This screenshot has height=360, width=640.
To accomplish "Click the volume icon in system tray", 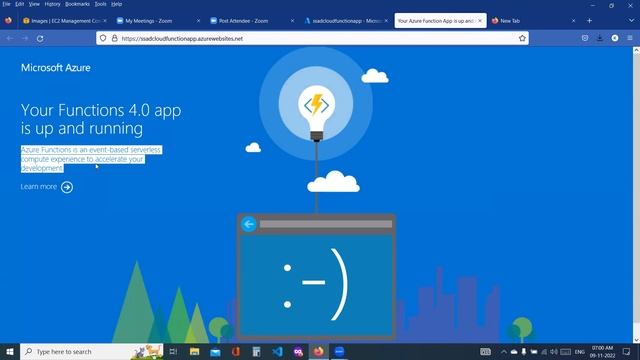I will click(554, 351).
